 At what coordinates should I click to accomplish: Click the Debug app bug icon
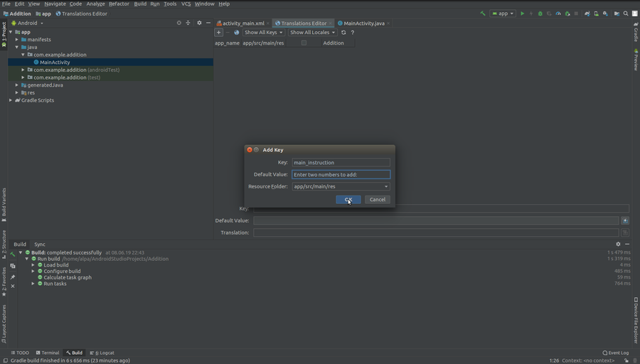[540, 14]
